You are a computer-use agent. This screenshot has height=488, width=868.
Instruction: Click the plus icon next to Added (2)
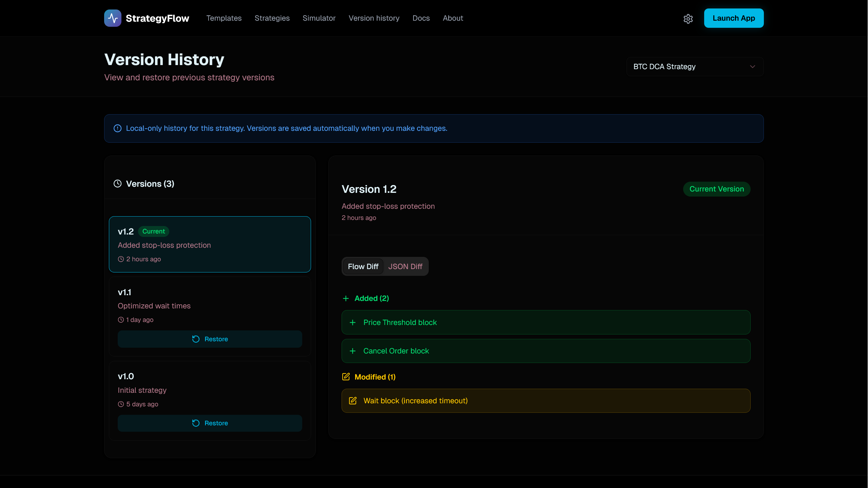point(346,299)
